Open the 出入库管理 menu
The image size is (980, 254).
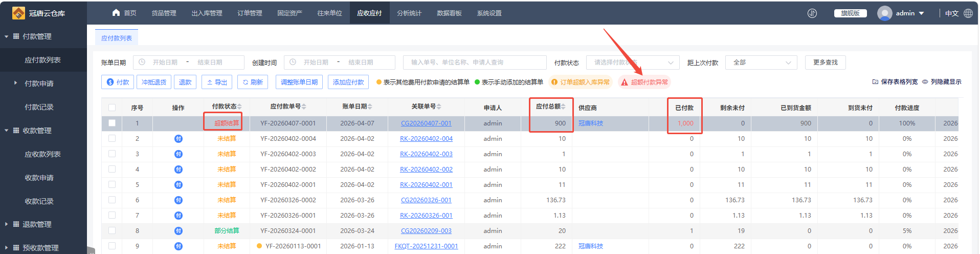pos(207,13)
